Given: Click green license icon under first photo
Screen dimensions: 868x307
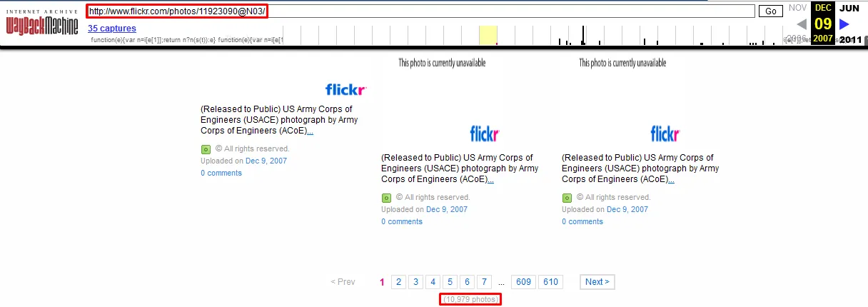Looking at the screenshot, I should click(206, 149).
